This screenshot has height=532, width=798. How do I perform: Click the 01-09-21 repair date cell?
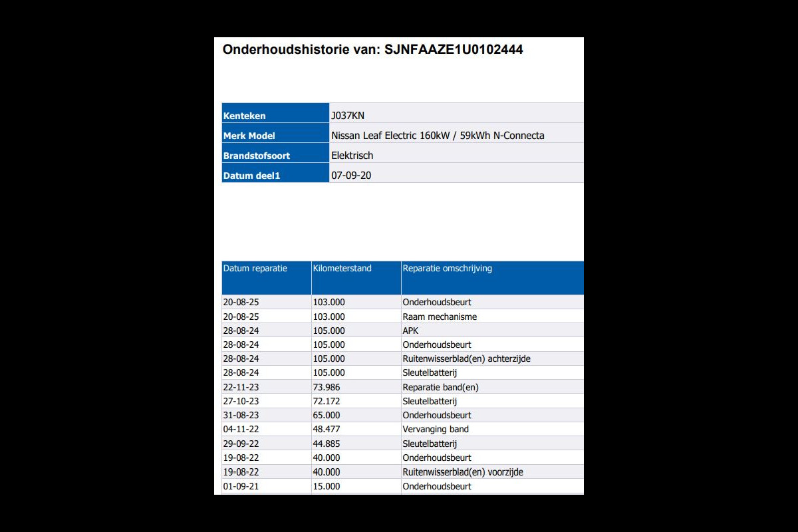click(241, 486)
